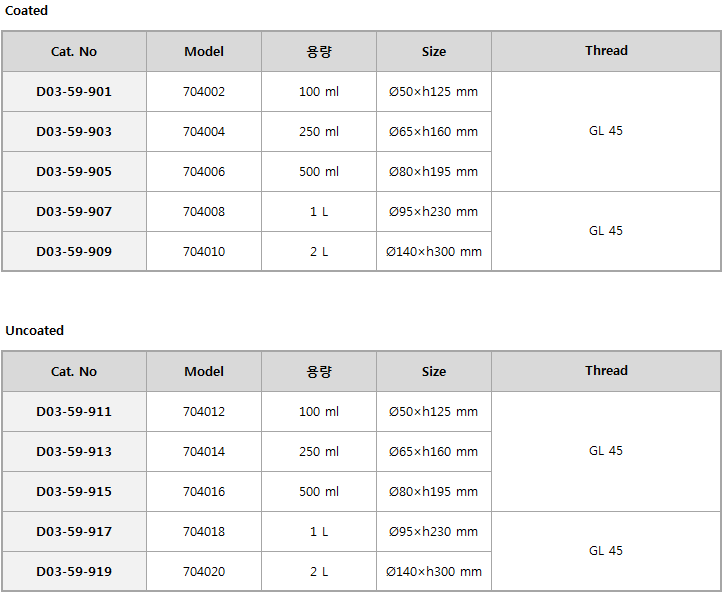Select catalog number D03-59-911
The height and width of the screenshot is (594, 723).
[74, 412]
